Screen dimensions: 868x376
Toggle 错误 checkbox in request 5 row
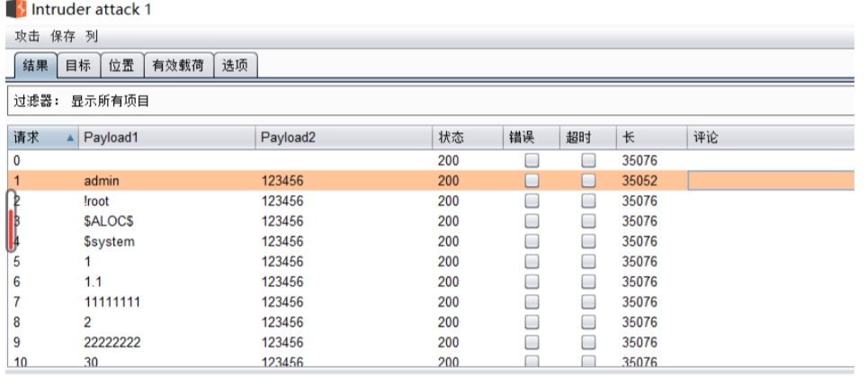point(532,262)
